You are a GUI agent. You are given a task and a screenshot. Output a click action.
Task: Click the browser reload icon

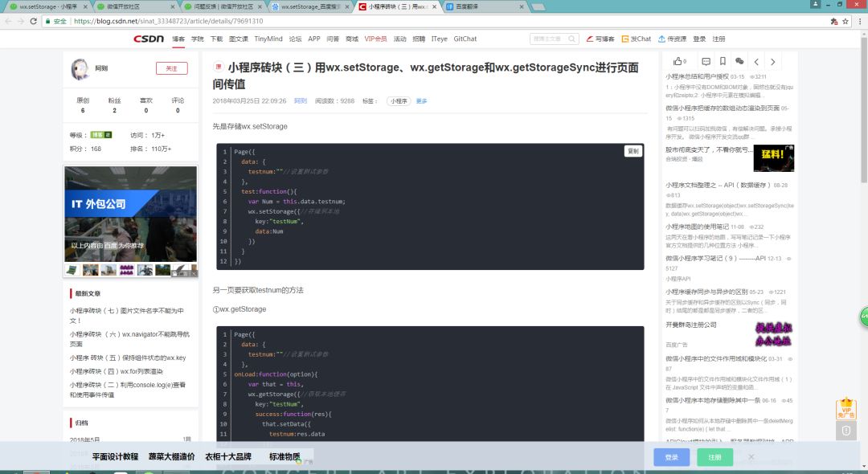coord(33,21)
